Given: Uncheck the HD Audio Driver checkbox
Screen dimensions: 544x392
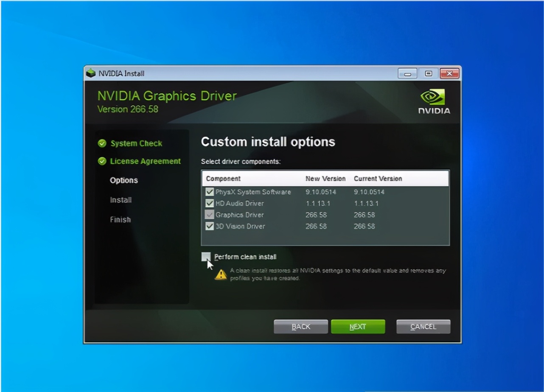Looking at the screenshot, I should coord(209,203).
